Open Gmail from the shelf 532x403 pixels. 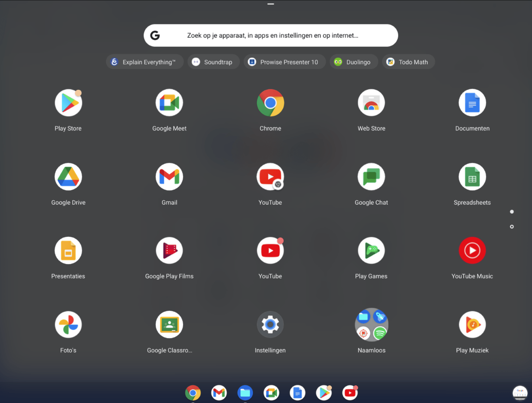(x=219, y=393)
